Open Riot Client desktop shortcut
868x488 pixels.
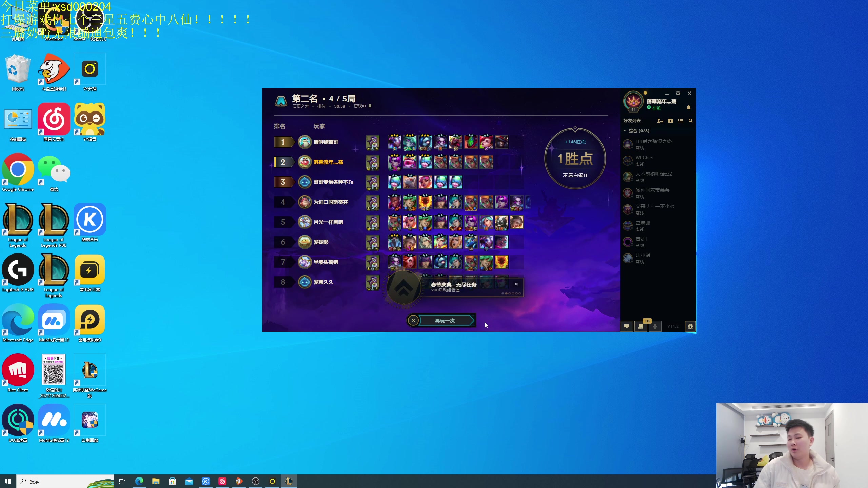click(x=18, y=373)
